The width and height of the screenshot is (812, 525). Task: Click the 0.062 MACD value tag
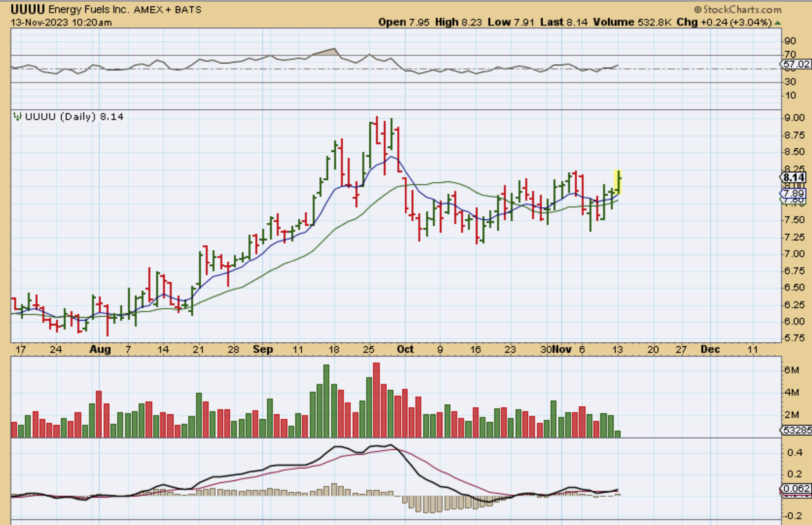pos(796,489)
